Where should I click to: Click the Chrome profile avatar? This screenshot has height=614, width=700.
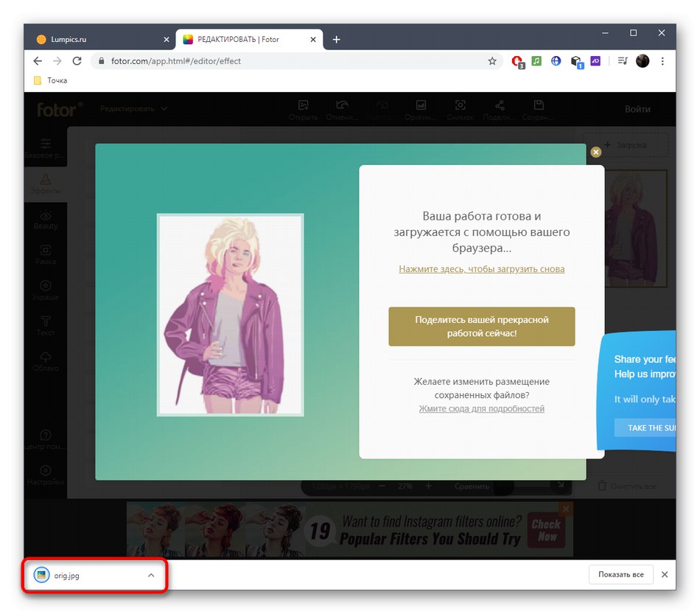pos(643,61)
